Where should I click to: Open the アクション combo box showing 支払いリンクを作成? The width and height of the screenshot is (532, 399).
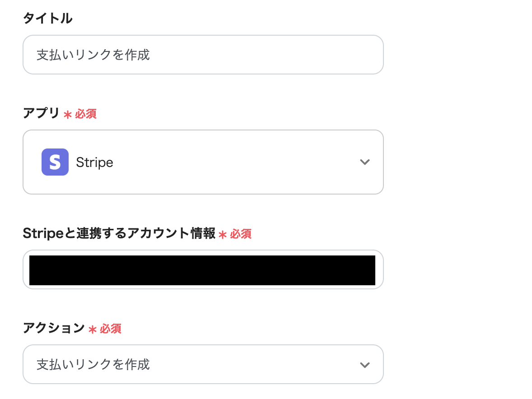[203, 365]
